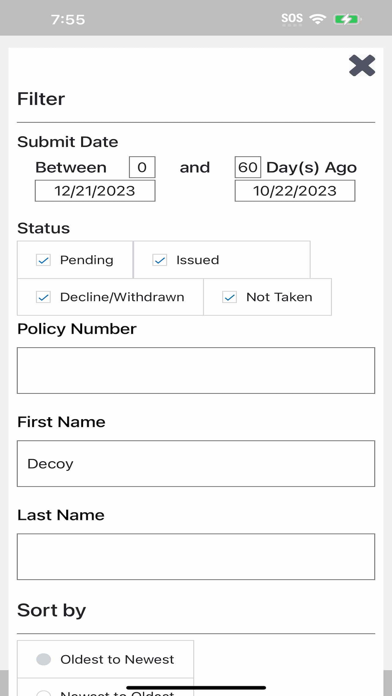Focus the Last Name text box
The width and height of the screenshot is (392, 696).
pos(196,557)
